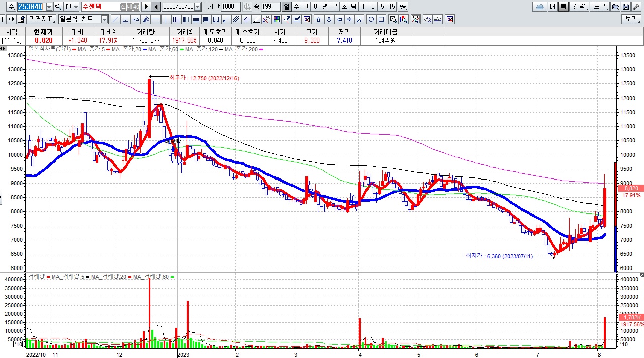
Task: Click the stock code field 253840
Action: [x=31, y=7]
